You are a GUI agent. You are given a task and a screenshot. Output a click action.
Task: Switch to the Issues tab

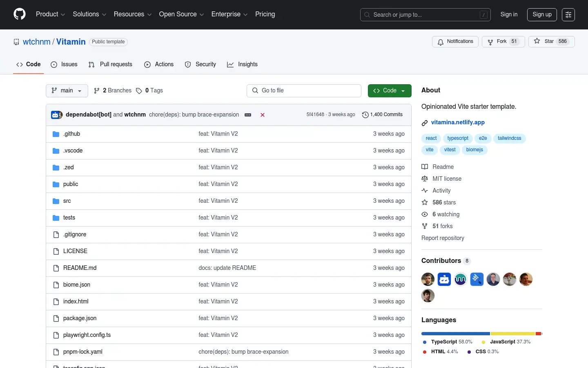coord(64,64)
